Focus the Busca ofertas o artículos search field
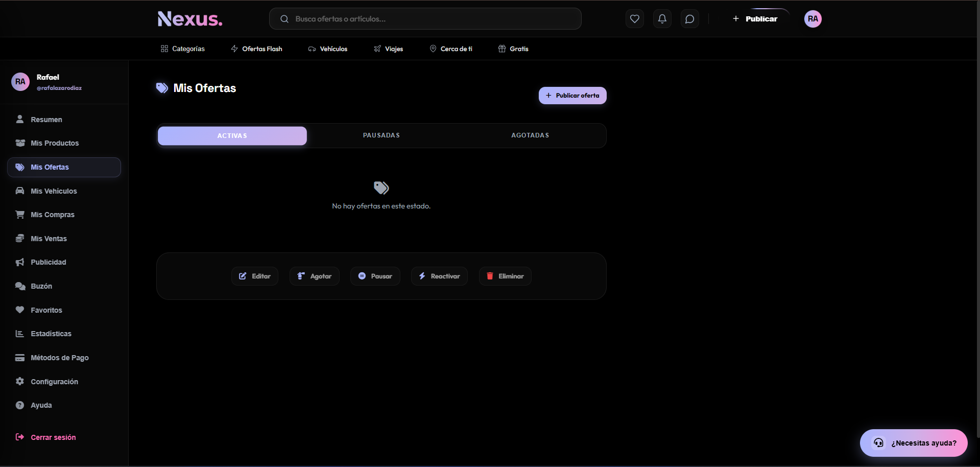Image resolution: width=980 pixels, height=467 pixels. coord(425,19)
